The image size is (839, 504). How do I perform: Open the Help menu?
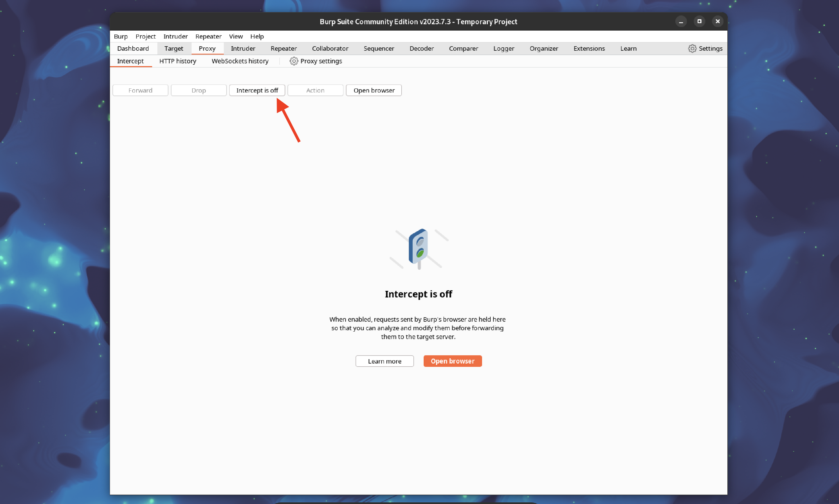coord(257,36)
